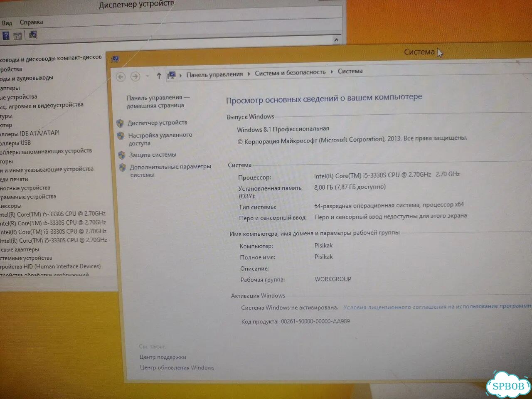Select mice and other pointing devices category
532x399 pixels.
coord(47,170)
